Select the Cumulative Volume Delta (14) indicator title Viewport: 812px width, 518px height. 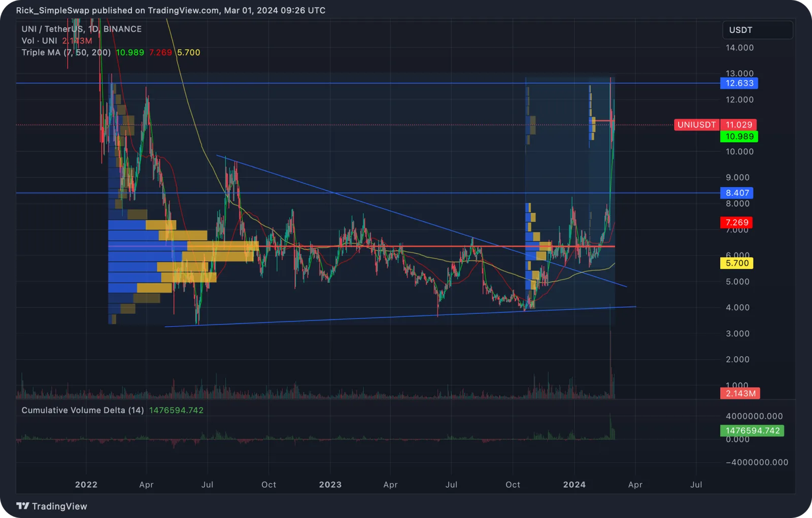coord(83,410)
